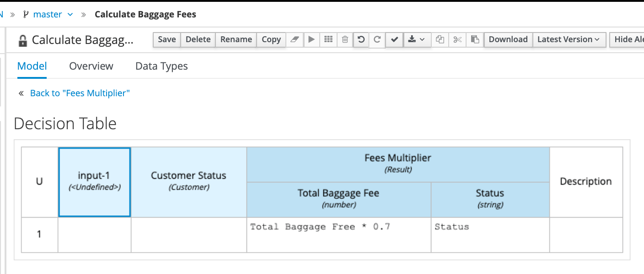Image resolution: width=644 pixels, height=274 pixels.
Task: Paste using the clipboard icon
Action: 474,39
